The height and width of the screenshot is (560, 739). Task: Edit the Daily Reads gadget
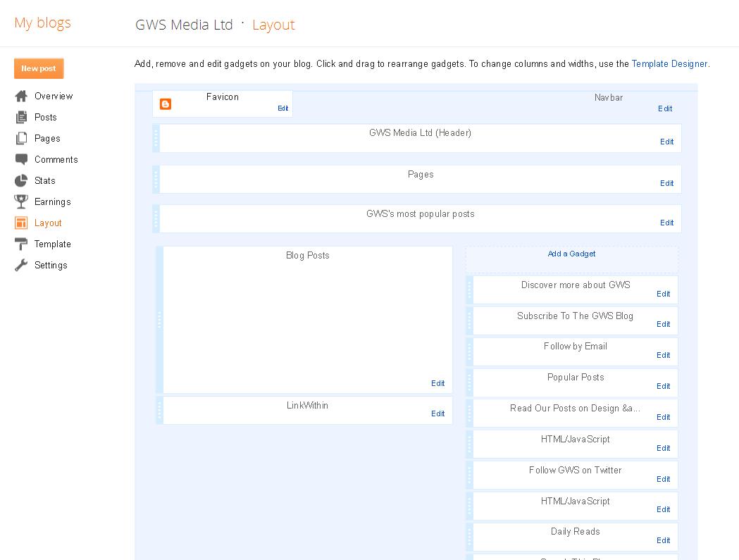(x=664, y=541)
